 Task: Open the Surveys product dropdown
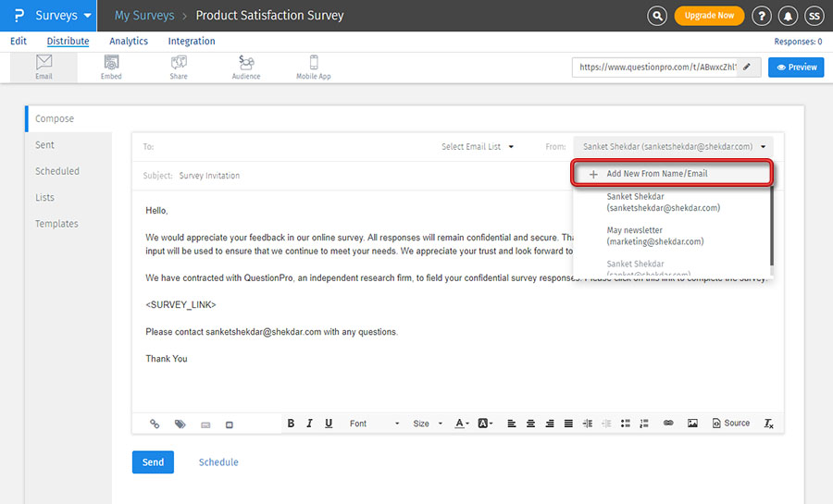(63, 16)
